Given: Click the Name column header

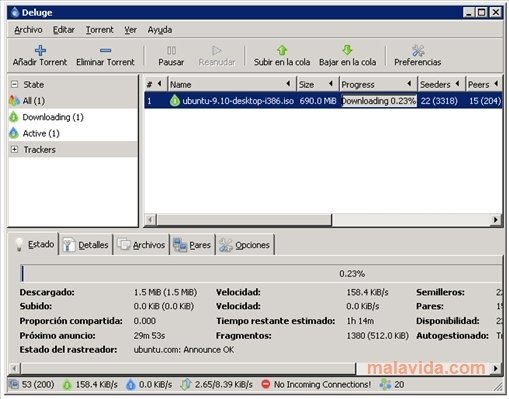Looking at the screenshot, I should [231, 84].
